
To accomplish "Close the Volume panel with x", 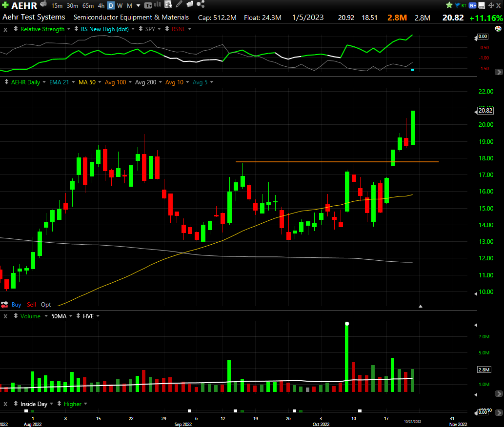I will click(5, 316).
